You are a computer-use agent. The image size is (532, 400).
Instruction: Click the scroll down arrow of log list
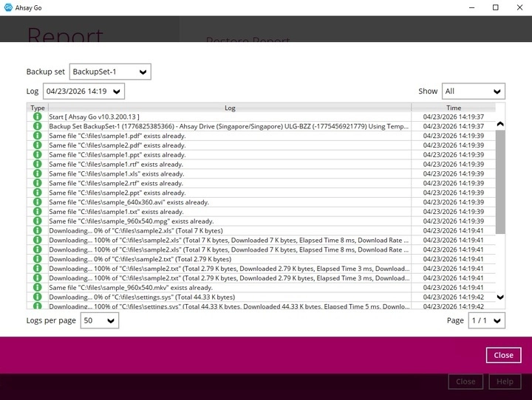[x=500, y=297]
